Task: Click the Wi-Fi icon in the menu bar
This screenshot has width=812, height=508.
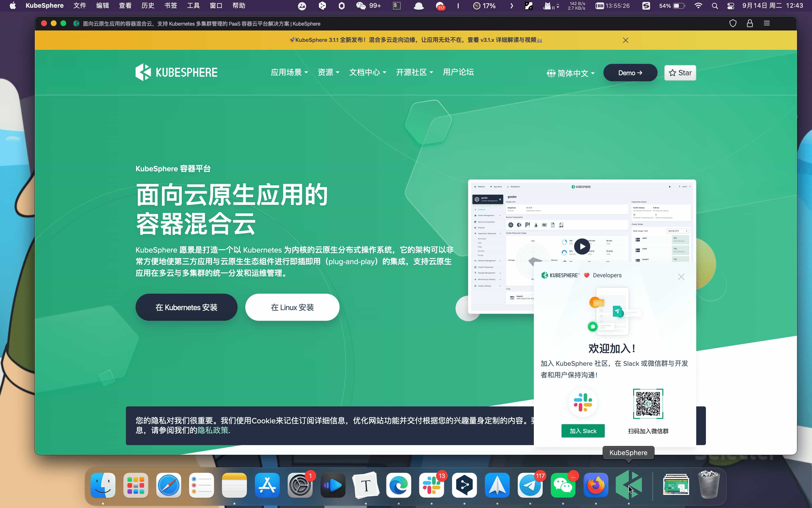Action: [698, 6]
